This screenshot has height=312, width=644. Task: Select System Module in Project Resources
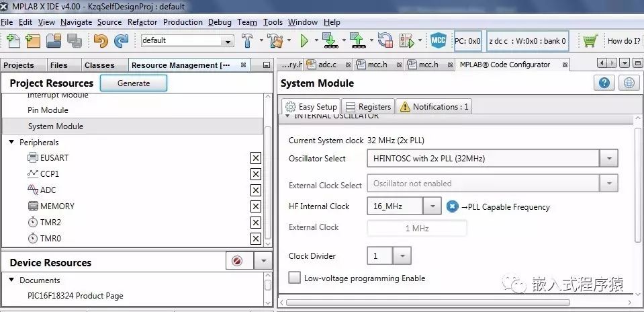point(133,126)
